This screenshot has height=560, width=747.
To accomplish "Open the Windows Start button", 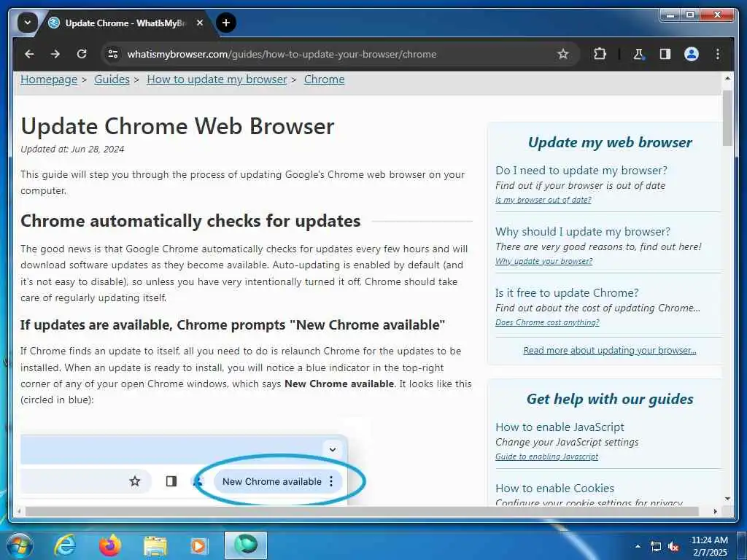I will (18, 545).
